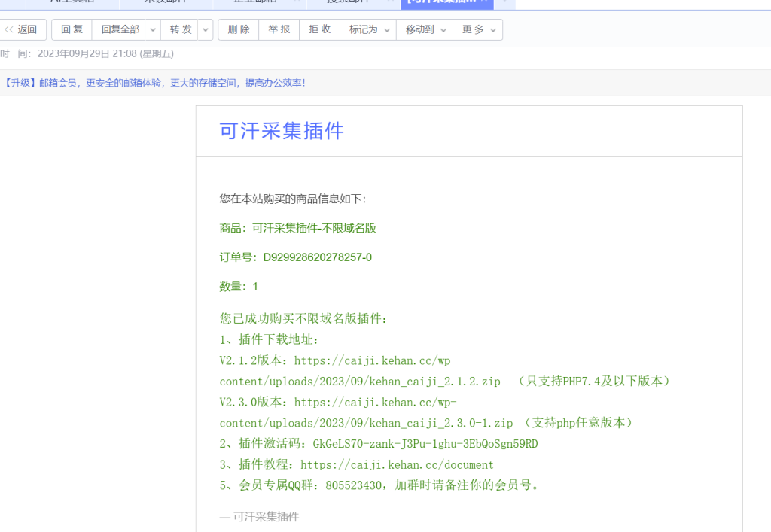Click the 举报 (Report) button
Viewport: 771px width, 532px height.
[x=279, y=29]
